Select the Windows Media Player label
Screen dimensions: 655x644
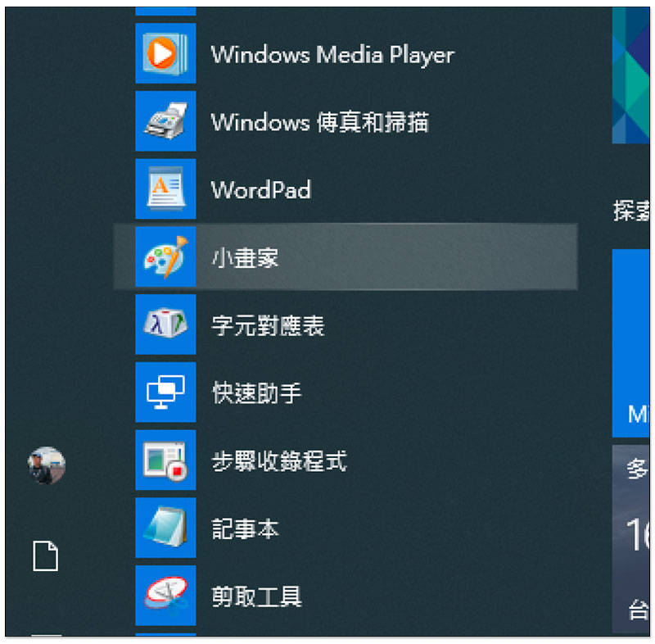[x=332, y=55]
